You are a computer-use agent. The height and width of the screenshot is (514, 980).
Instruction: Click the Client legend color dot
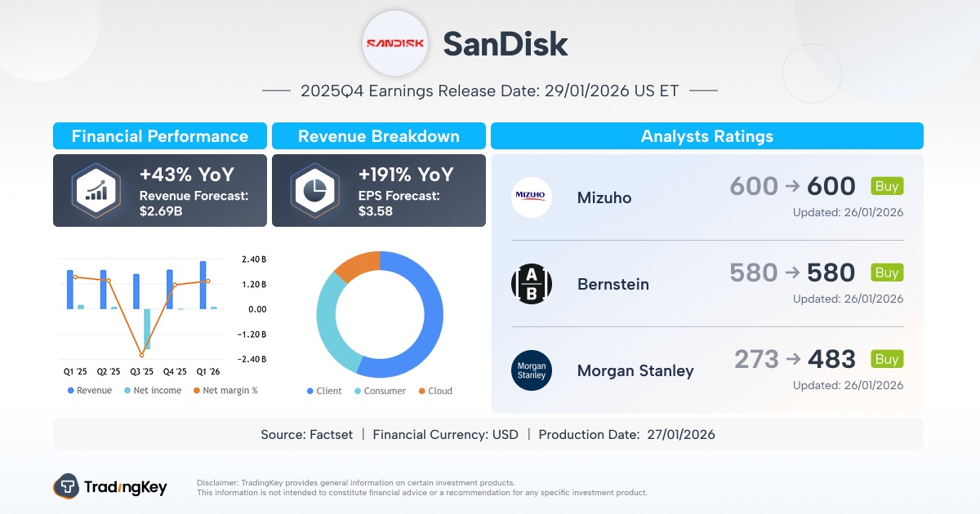310,391
